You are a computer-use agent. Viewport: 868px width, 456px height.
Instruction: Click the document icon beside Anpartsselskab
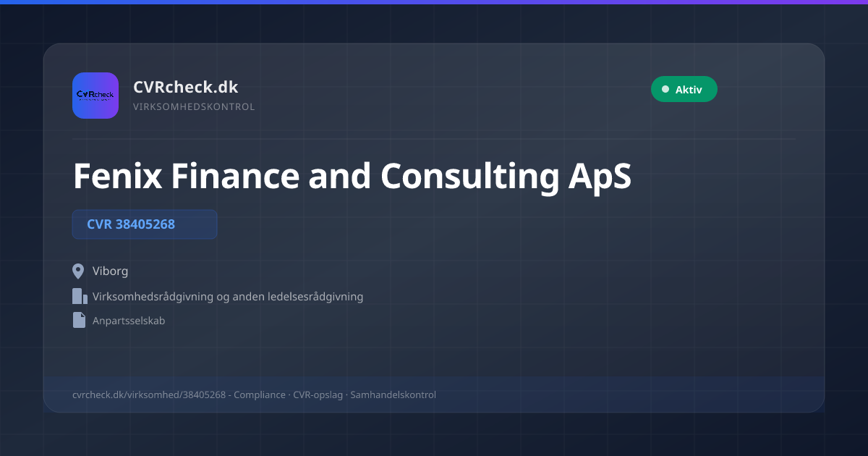(x=79, y=320)
